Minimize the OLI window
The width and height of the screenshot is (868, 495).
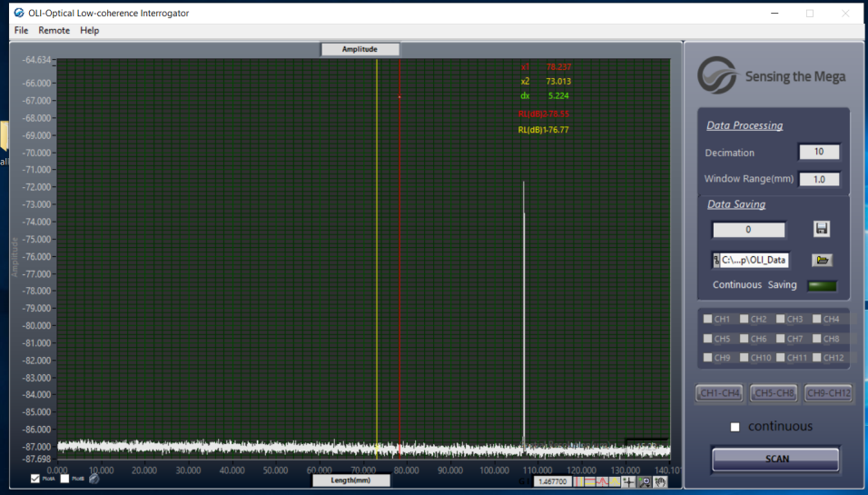774,13
